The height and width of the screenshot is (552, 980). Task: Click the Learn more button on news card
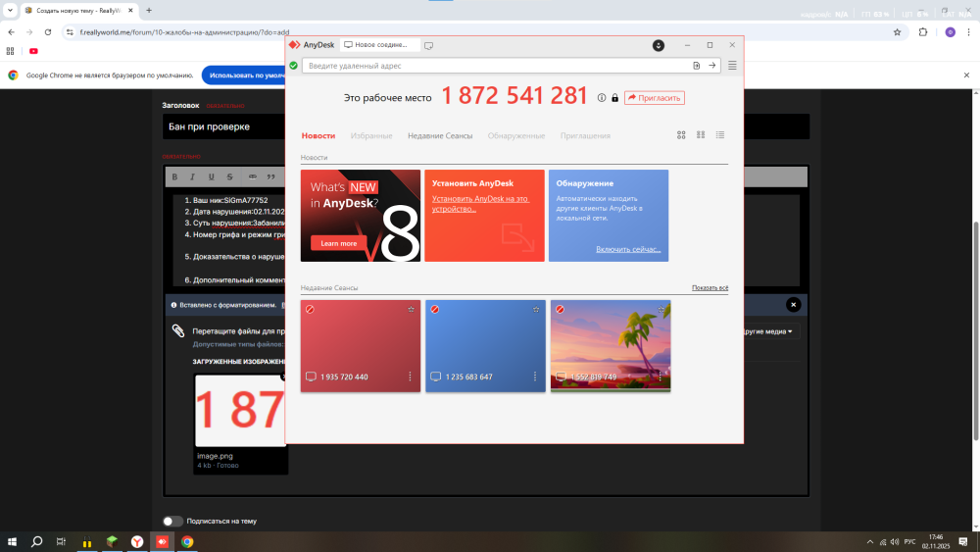pos(339,244)
